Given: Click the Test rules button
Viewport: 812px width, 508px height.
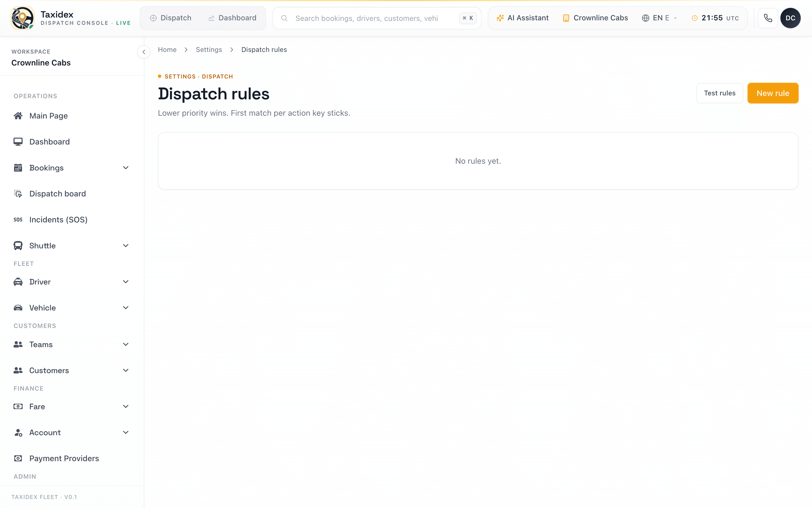Looking at the screenshot, I should pyautogui.click(x=720, y=93).
